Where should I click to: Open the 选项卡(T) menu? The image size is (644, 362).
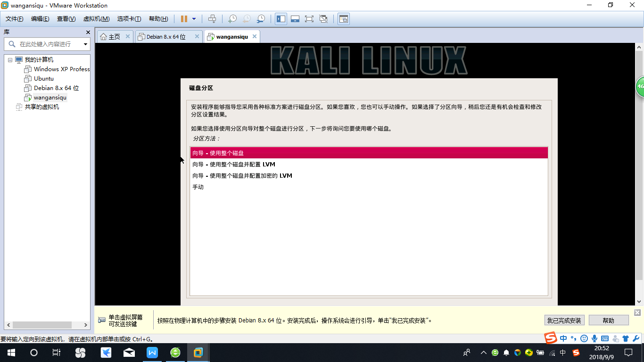[129, 19]
